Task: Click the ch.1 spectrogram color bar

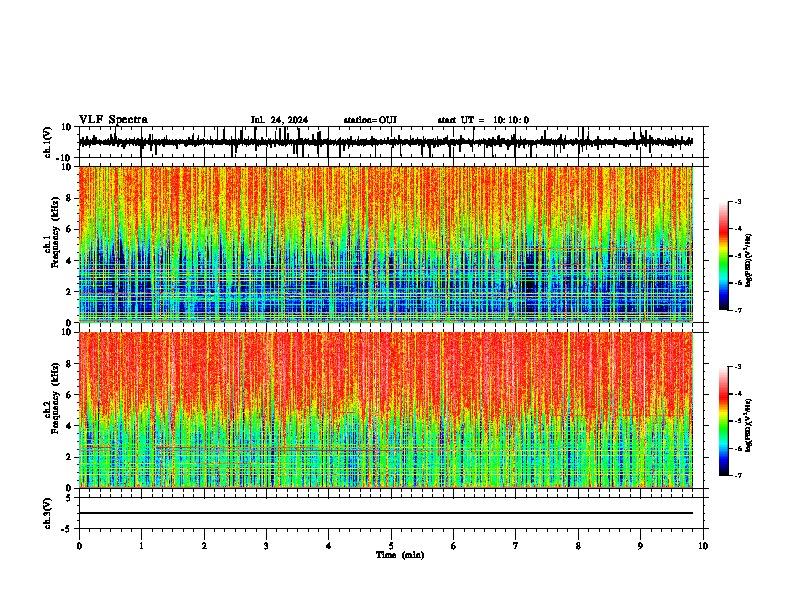Action: tap(724, 256)
